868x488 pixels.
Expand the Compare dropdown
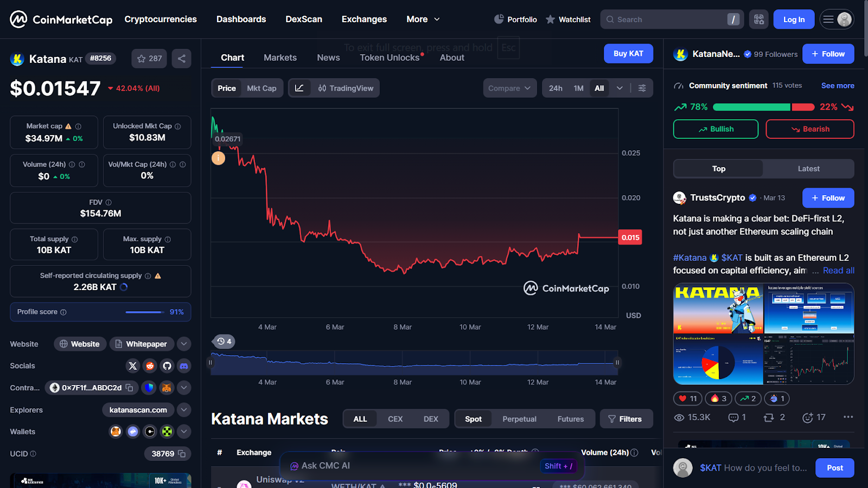509,88
